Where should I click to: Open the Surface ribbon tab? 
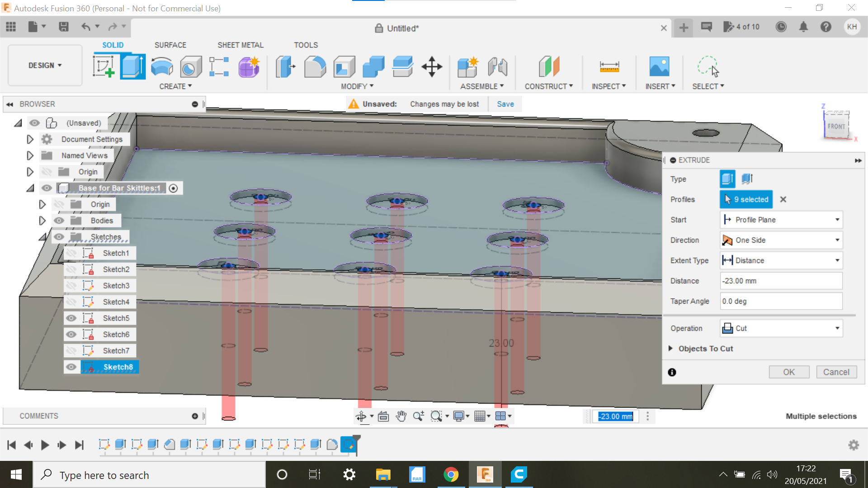click(x=170, y=45)
